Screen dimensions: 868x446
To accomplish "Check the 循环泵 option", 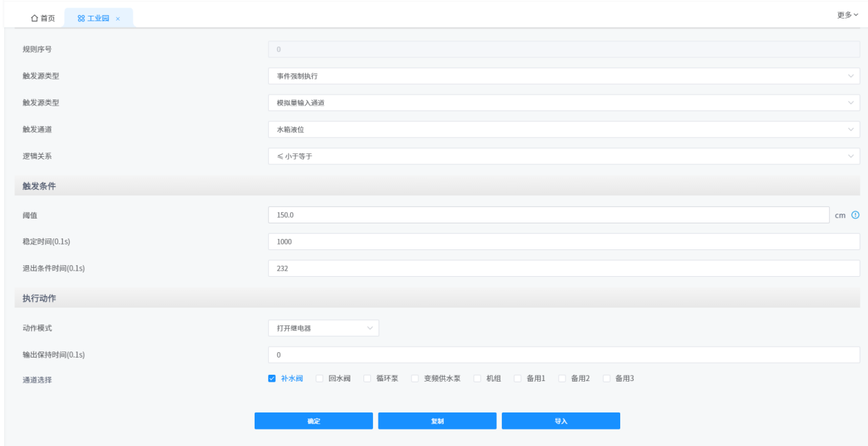I will (x=366, y=377).
